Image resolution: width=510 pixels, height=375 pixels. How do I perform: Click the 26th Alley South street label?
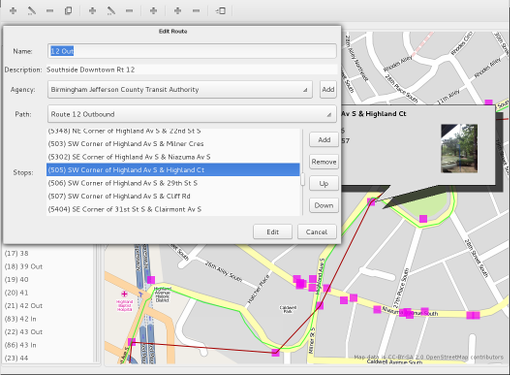pyautogui.click(x=223, y=271)
